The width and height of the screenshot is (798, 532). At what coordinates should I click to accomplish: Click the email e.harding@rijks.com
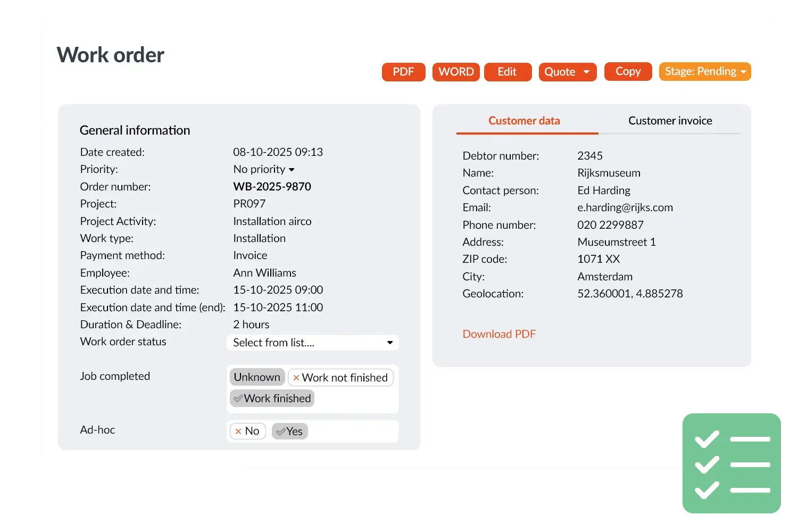[625, 207]
